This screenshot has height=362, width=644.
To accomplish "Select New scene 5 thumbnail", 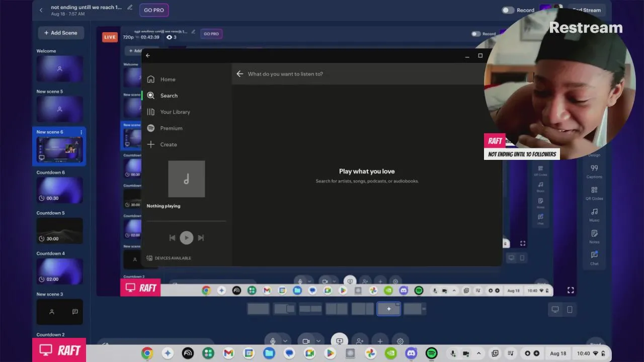I will coord(59,109).
